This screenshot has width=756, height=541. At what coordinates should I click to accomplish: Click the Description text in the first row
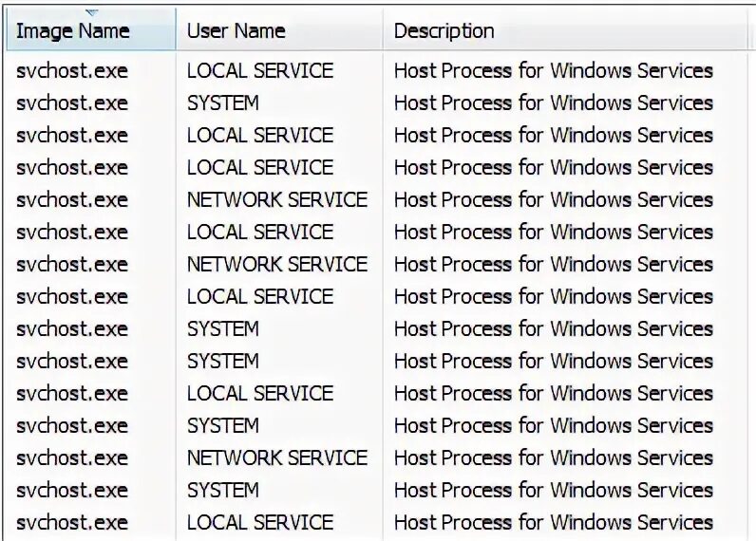(553, 70)
